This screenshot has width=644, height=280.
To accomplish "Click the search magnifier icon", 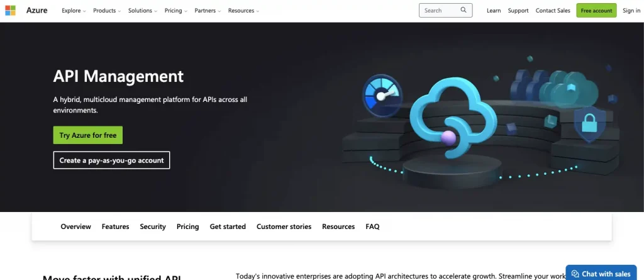I will click(464, 10).
